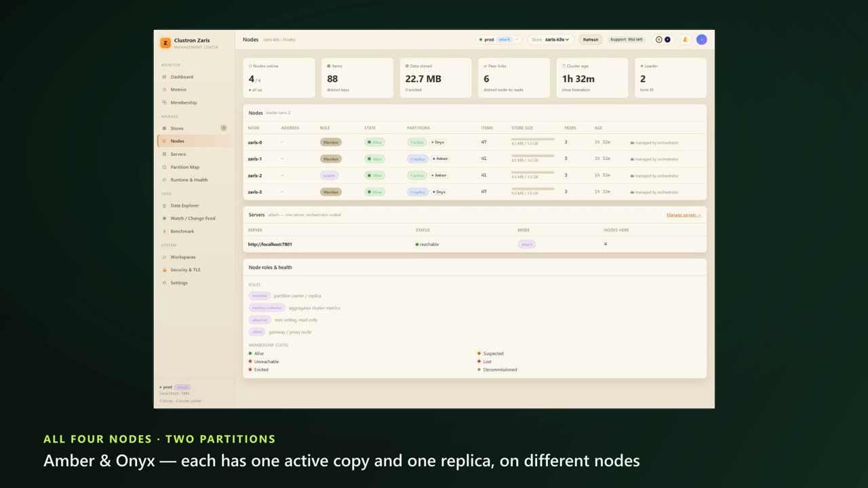The width and height of the screenshot is (868, 488).
Task: Click the orange Z Clustron Zaris logo
Action: (x=165, y=43)
